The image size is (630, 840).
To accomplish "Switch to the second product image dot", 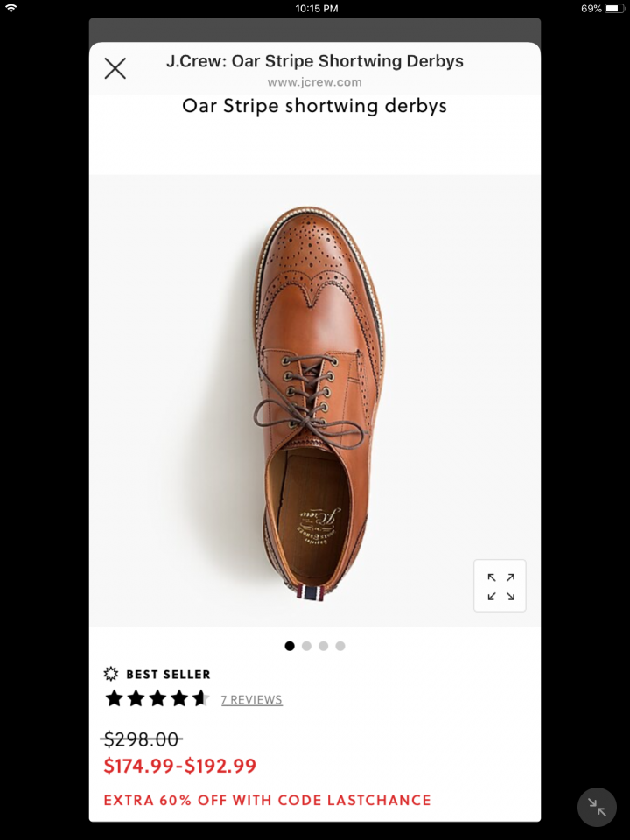I will click(306, 646).
